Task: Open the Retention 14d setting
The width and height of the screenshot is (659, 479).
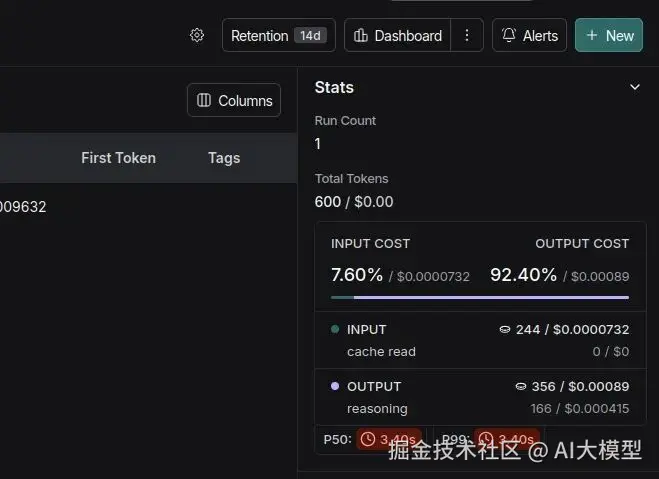Action: point(279,35)
